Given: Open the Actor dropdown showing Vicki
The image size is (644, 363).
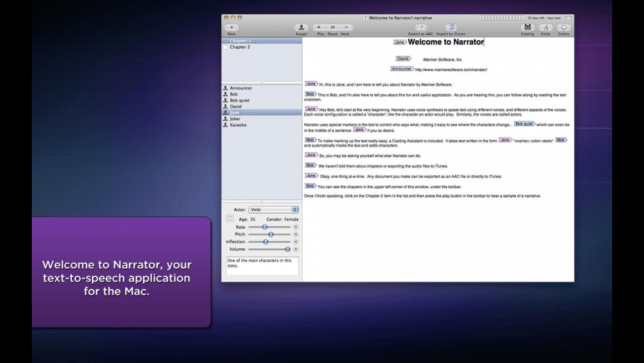Looking at the screenshot, I should (273, 210).
